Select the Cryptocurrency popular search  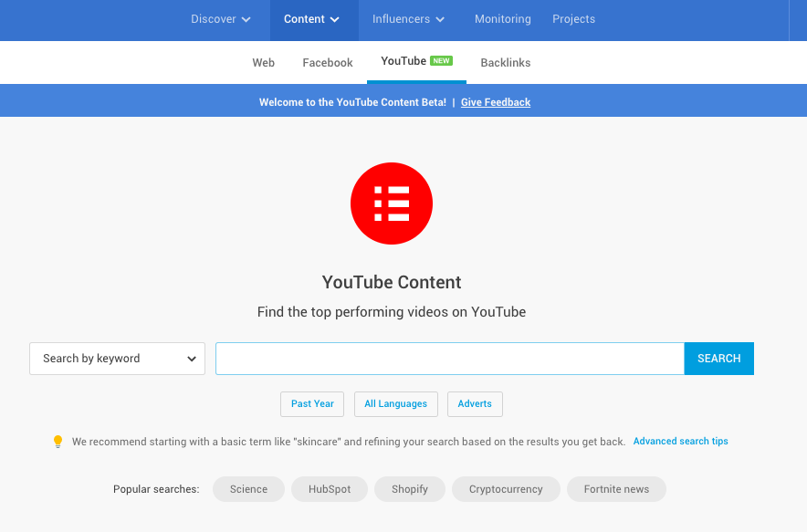[x=506, y=489]
